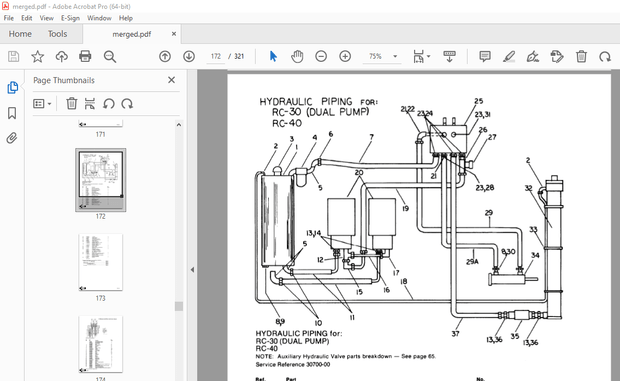Go to next page arrow

pyautogui.click(x=189, y=57)
